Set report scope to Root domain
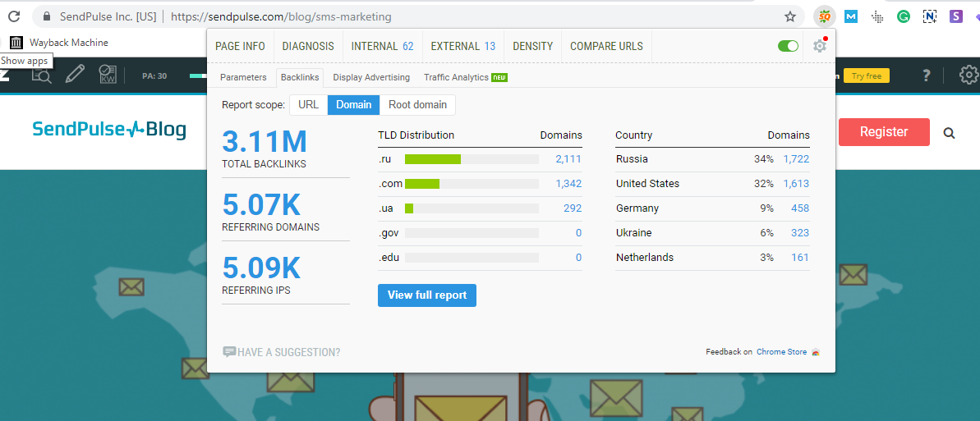Image resolution: width=980 pixels, height=421 pixels. pos(417,105)
